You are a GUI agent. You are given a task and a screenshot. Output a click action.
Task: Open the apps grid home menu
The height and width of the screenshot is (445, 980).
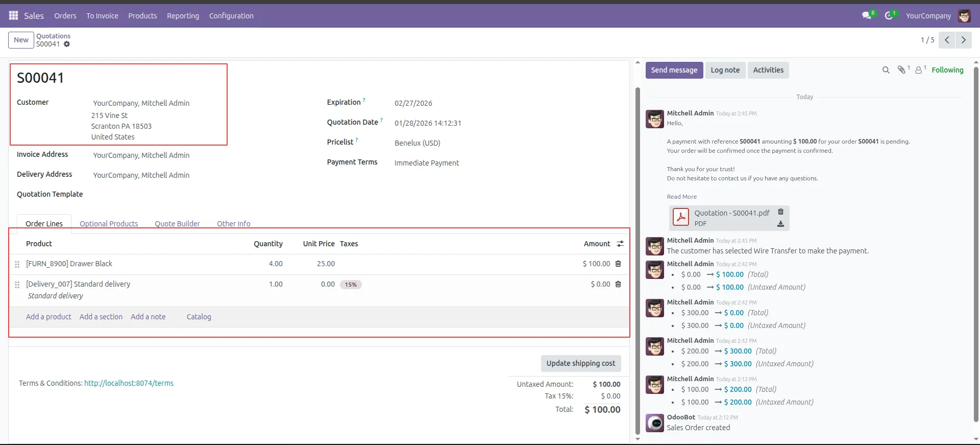coord(14,16)
